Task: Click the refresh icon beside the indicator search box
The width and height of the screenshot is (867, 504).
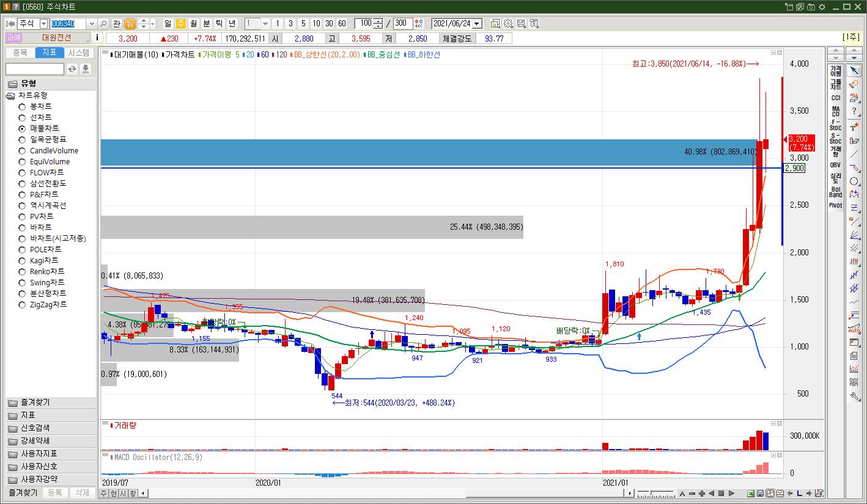Action: (72, 69)
